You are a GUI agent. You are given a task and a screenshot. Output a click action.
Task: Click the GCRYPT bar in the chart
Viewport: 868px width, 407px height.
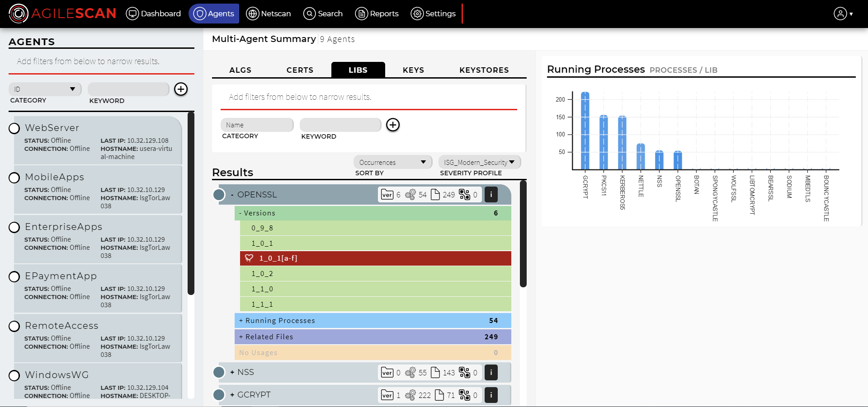(x=585, y=131)
